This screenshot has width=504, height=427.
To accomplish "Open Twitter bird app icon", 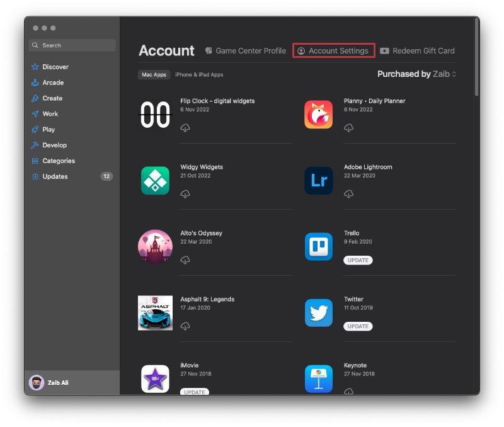I will coord(319,312).
